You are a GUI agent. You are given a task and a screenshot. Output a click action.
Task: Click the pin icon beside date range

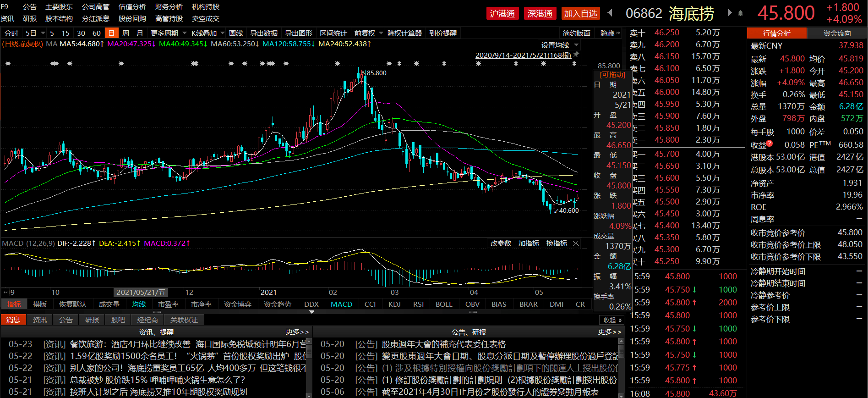coord(576,55)
